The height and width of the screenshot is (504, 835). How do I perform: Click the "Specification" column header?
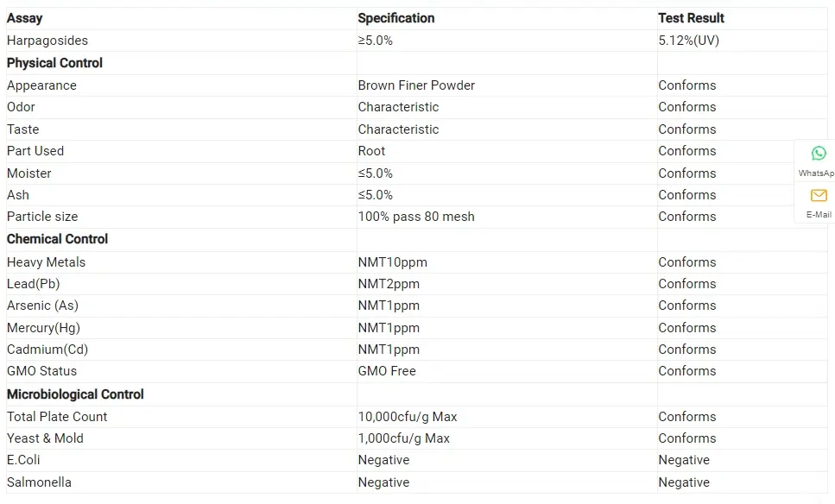(x=396, y=18)
